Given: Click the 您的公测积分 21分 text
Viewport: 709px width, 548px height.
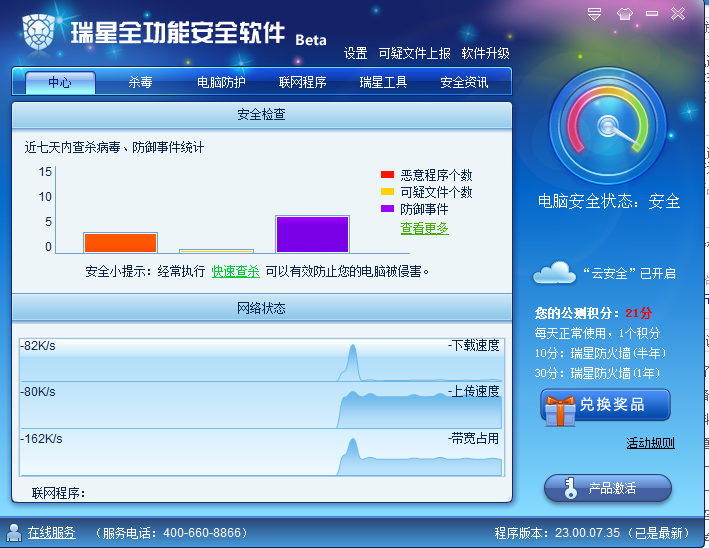Looking at the screenshot, I should coord(593,313).
